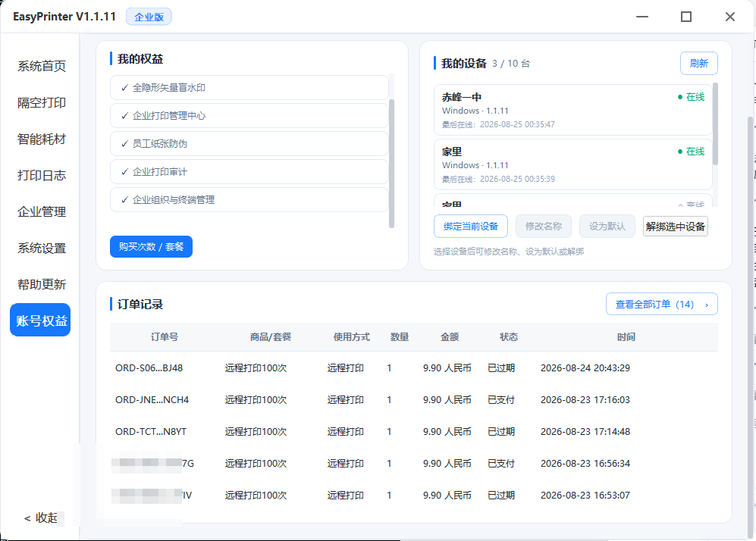The width and height of the screenshot is (756, 541).
Task: Click 设为默认 button
Action: 607,227
